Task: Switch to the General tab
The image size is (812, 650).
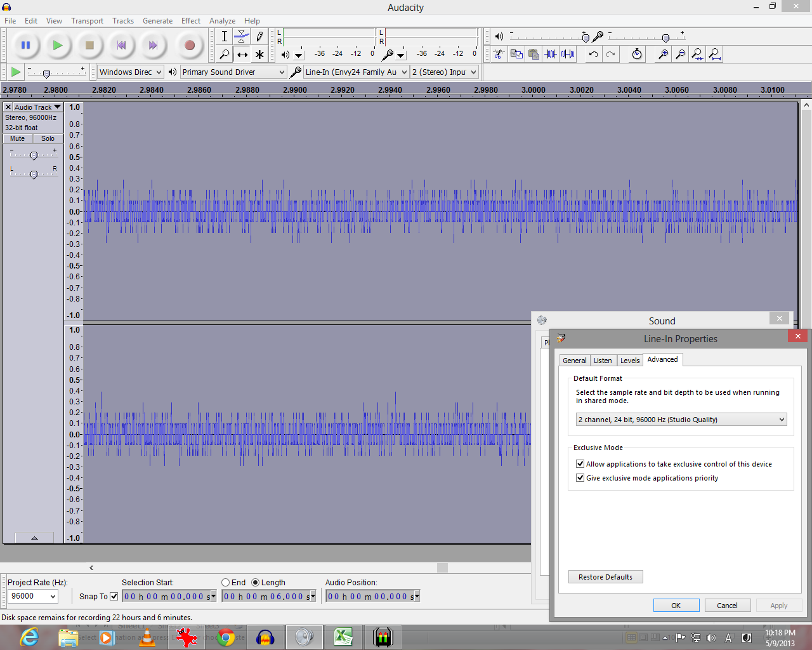Action: [x=575, y=361]
